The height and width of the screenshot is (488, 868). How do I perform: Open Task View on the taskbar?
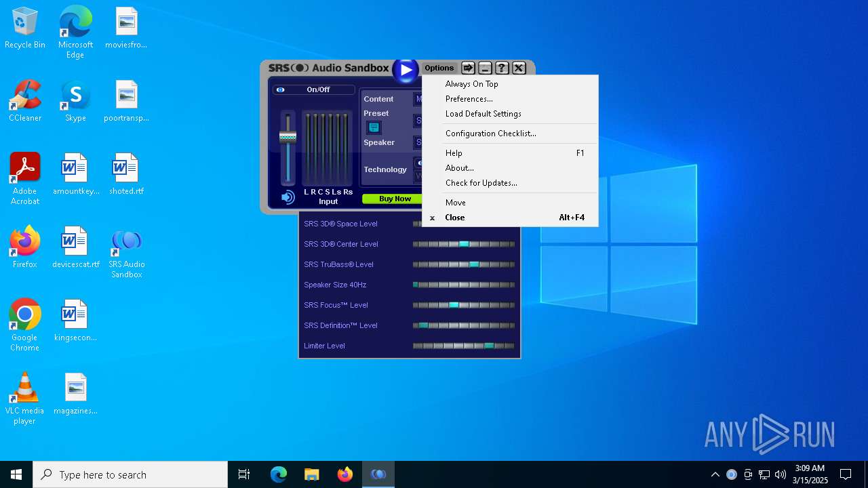point(244,474)
